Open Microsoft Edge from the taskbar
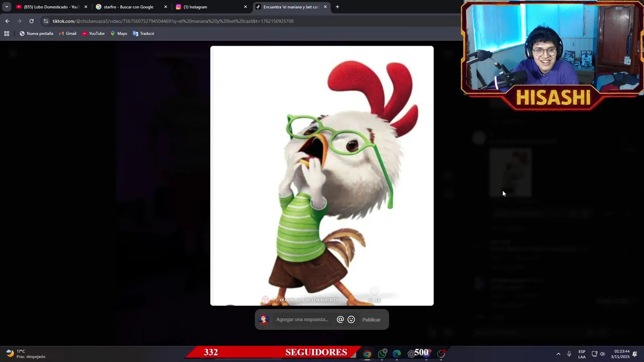Viewport: 644px width, 362px height. (x=397, y=354)
